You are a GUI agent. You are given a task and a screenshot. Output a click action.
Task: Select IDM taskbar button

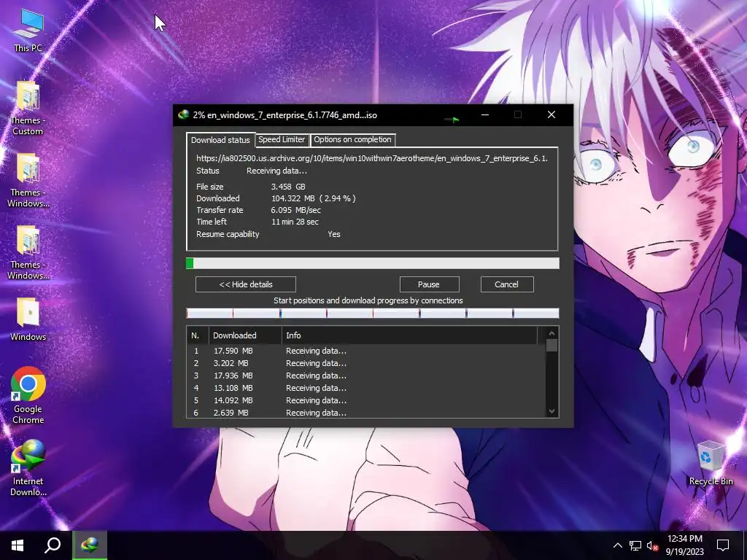tap(90, 545)
